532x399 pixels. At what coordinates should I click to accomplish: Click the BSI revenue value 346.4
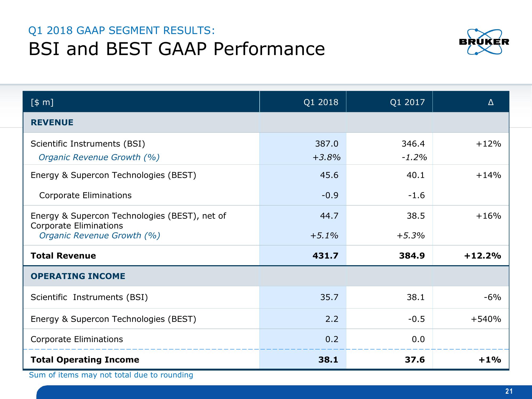pos(413,144)
